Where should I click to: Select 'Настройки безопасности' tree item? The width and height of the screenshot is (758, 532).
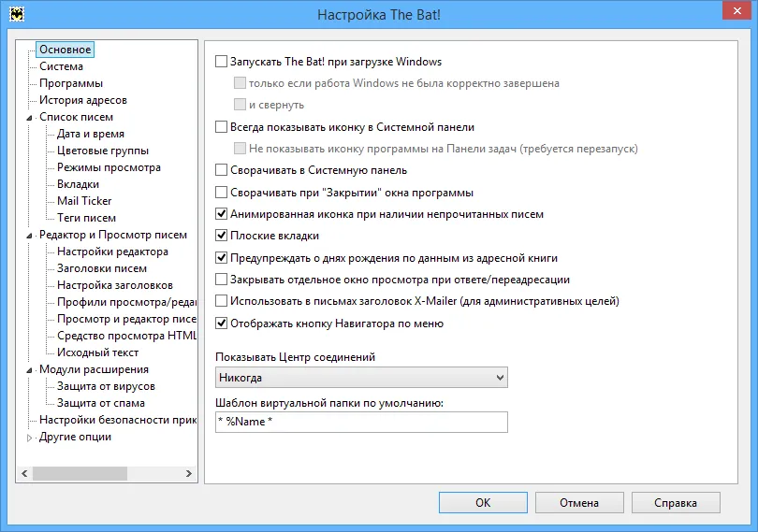pos(118,421)
